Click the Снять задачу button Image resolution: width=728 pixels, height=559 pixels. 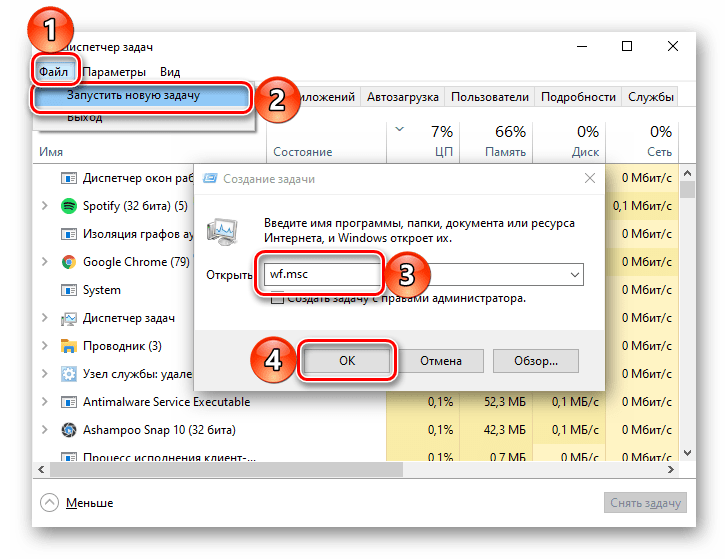(645, 503)
